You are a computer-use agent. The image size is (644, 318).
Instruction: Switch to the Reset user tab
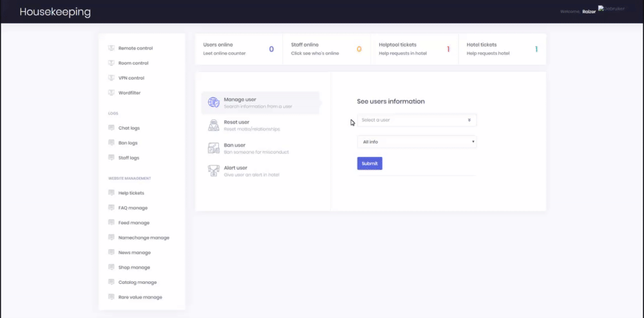260,125
